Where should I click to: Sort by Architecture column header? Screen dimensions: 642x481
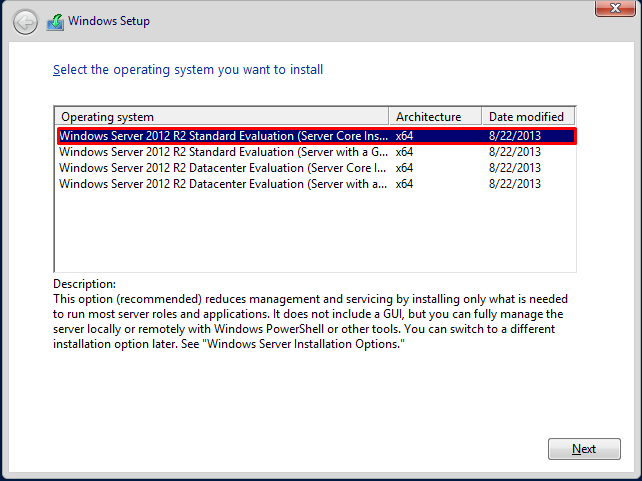coord(435,117)
